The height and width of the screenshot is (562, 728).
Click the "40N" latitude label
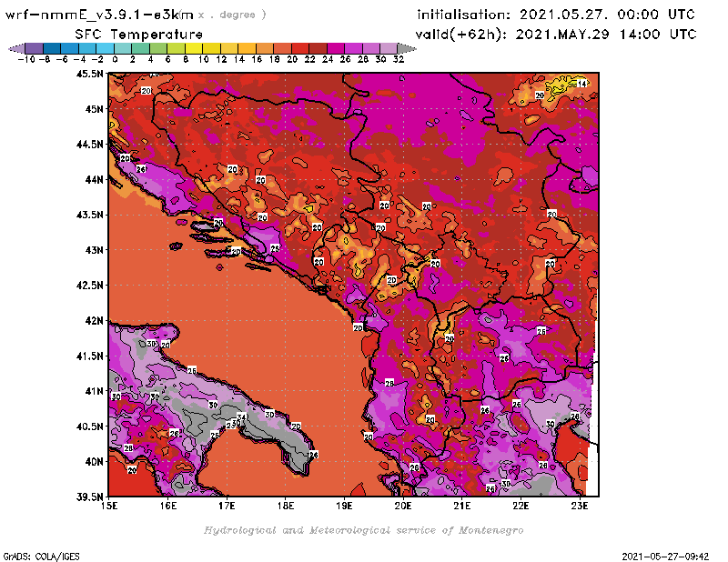(x=95, y=462)
